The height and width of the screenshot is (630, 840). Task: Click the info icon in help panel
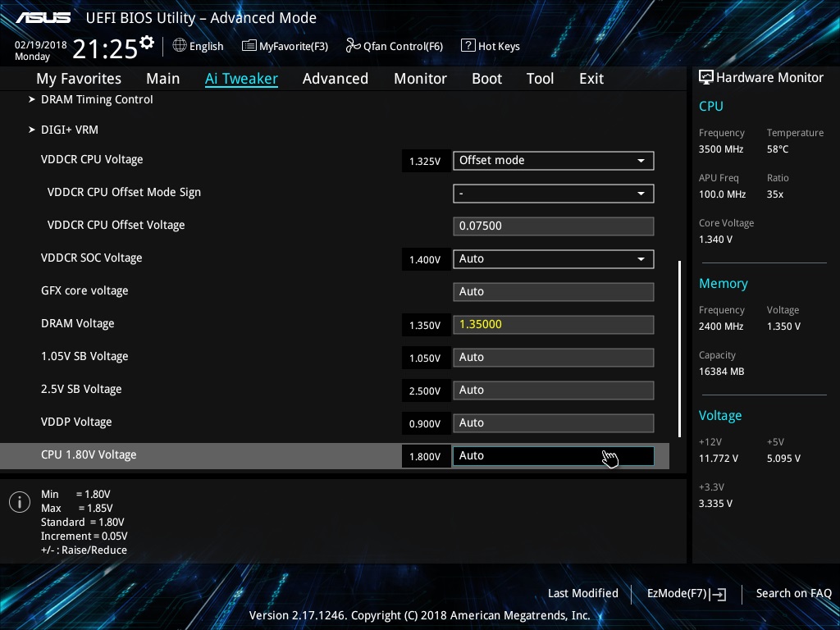point(20,502)
